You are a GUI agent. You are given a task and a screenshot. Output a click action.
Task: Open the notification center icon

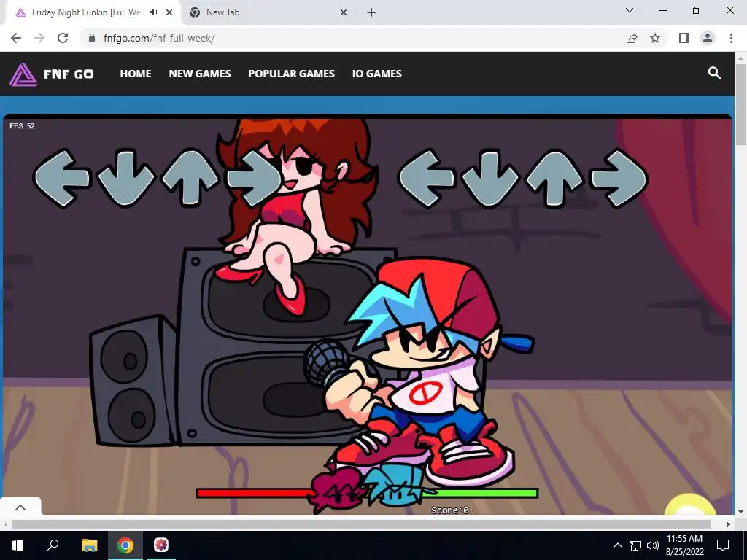coord(723,545)
